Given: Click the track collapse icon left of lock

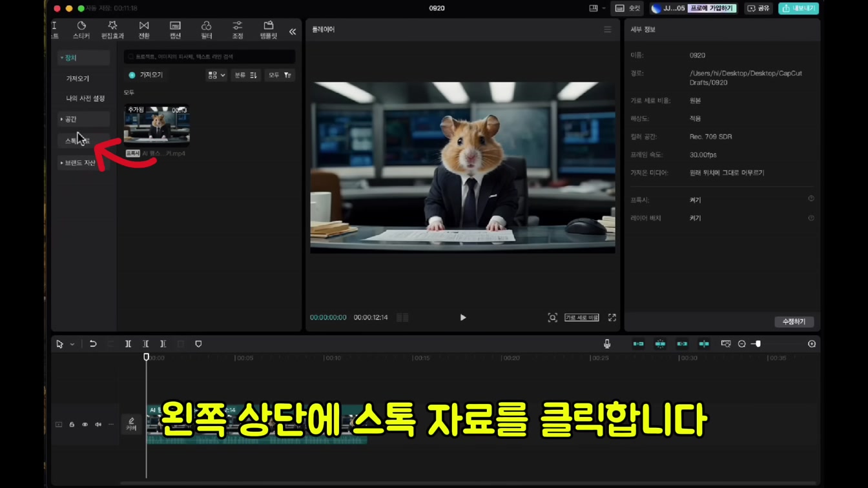Looking at the screenshot, I should (x=59, y=425).
